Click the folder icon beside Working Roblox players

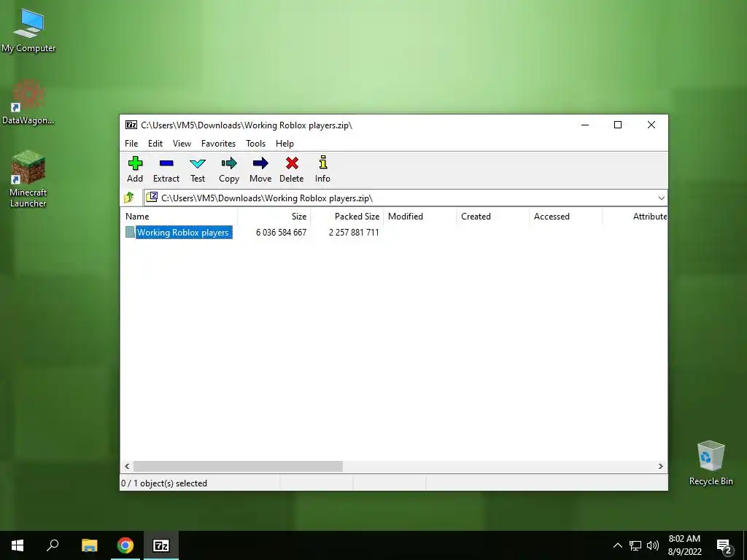click(130, 232)
